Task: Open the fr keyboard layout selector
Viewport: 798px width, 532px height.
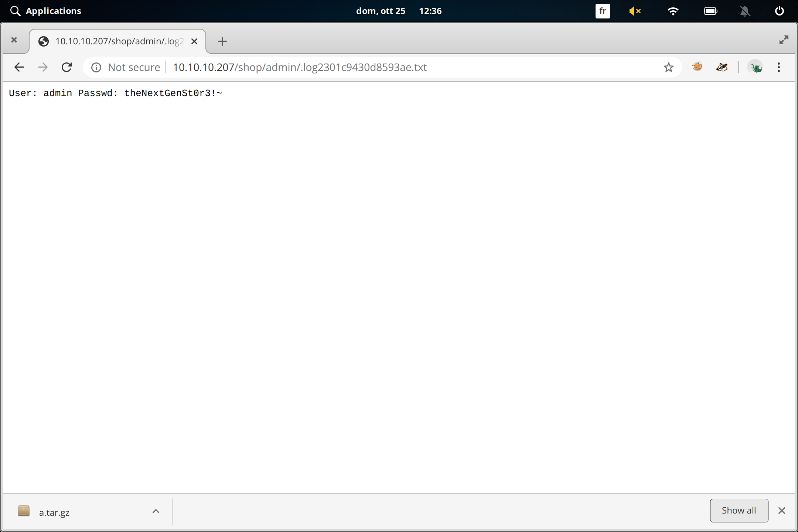Action: (603, 11)
